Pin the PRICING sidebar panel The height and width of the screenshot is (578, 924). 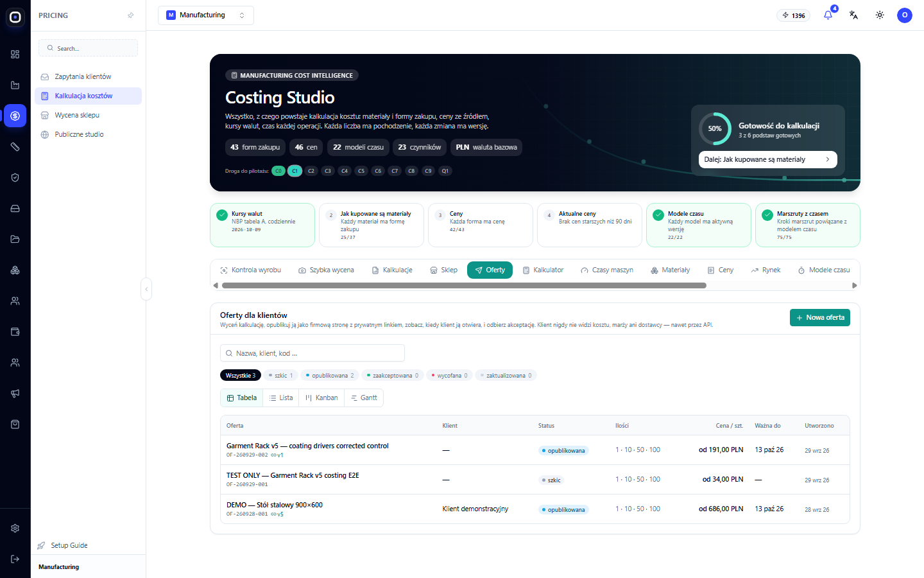point(131,15)
